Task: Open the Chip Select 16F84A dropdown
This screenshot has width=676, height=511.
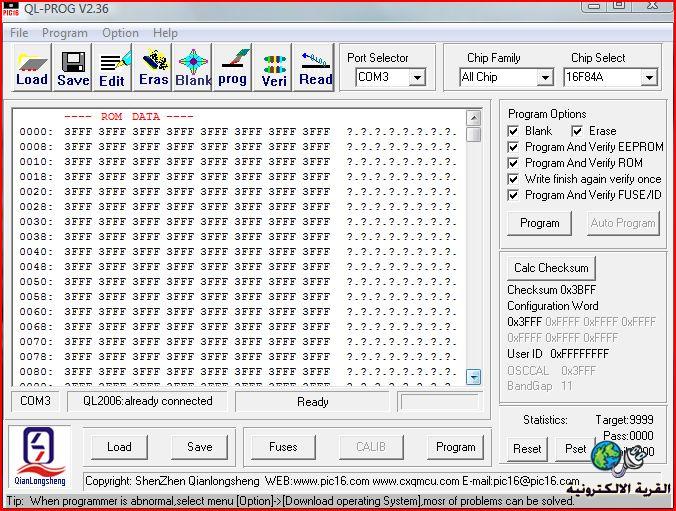Action: [649, 78]
